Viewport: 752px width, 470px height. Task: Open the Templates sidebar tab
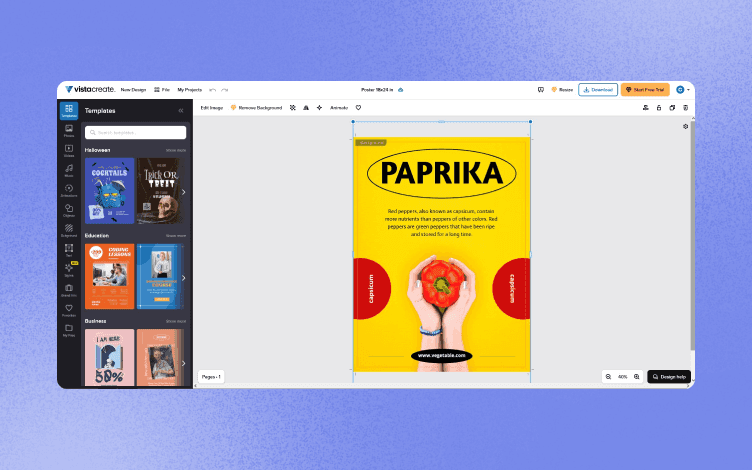69,111
